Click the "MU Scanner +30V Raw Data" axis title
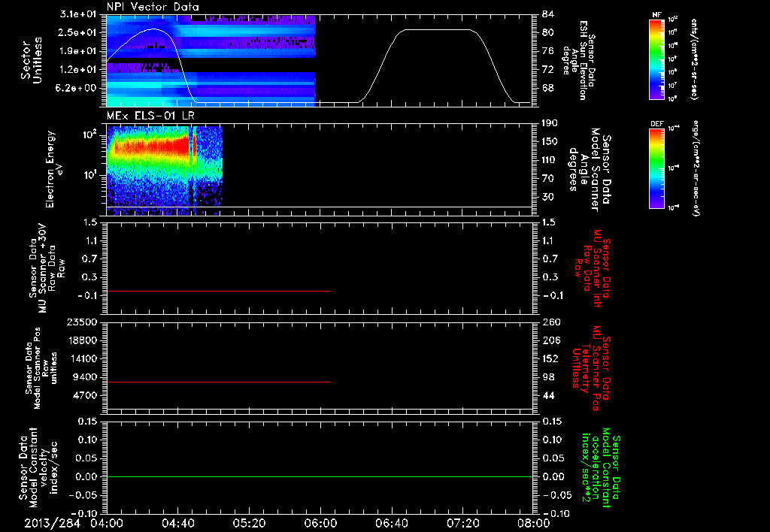The width and height of the screenshot is (770, 532). coord(47,268)
